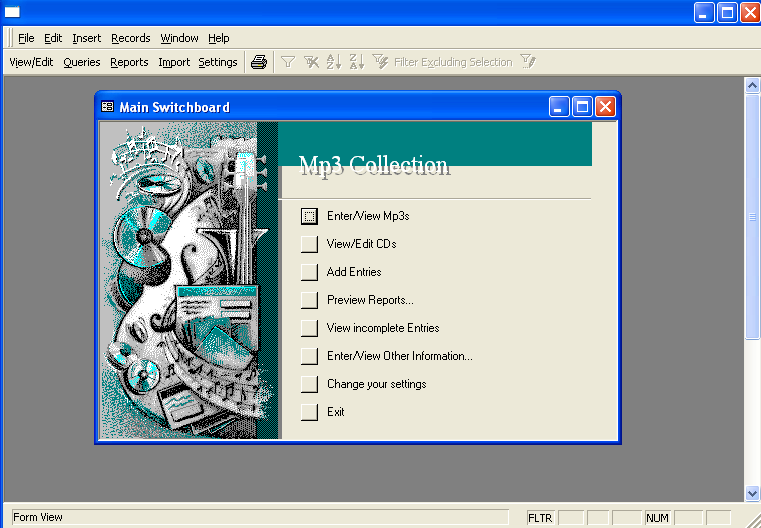The image size is (761, 528).
Task: Click the scroll down arrow
Action: click(752, 494)
